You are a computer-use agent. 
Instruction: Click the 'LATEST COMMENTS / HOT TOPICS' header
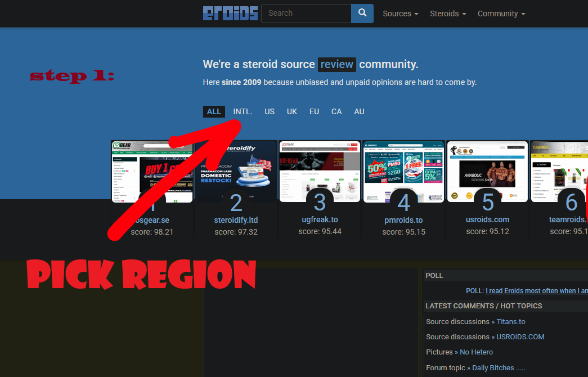point(505,306)
